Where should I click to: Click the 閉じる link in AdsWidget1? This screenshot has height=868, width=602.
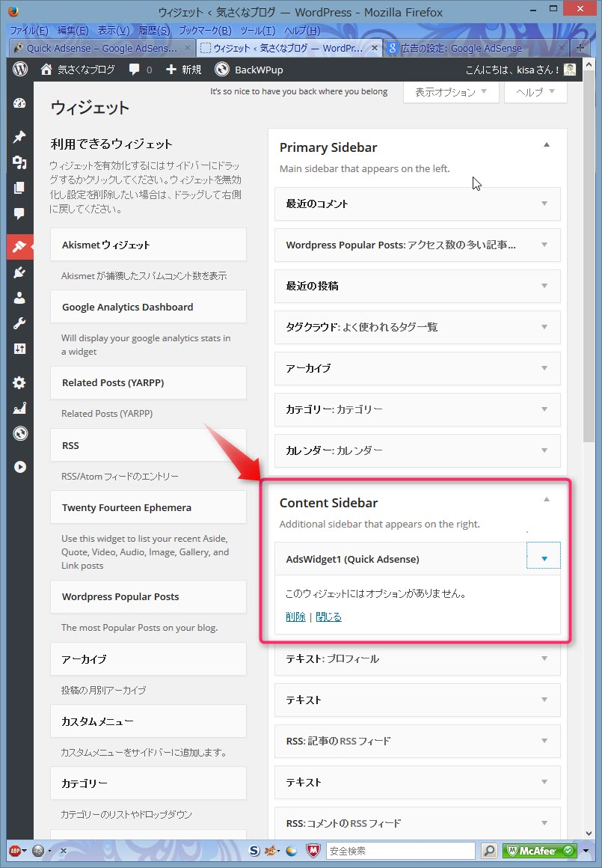[x=328, y=617]
